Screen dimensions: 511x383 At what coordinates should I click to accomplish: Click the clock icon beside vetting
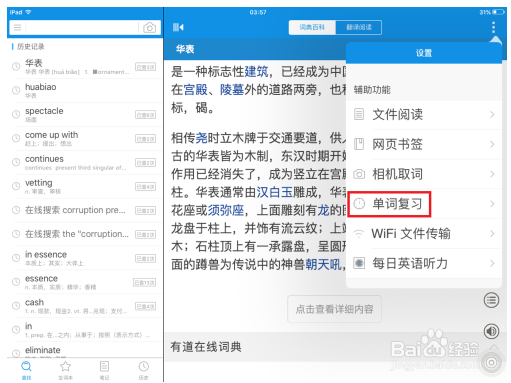tap(16, 186)
